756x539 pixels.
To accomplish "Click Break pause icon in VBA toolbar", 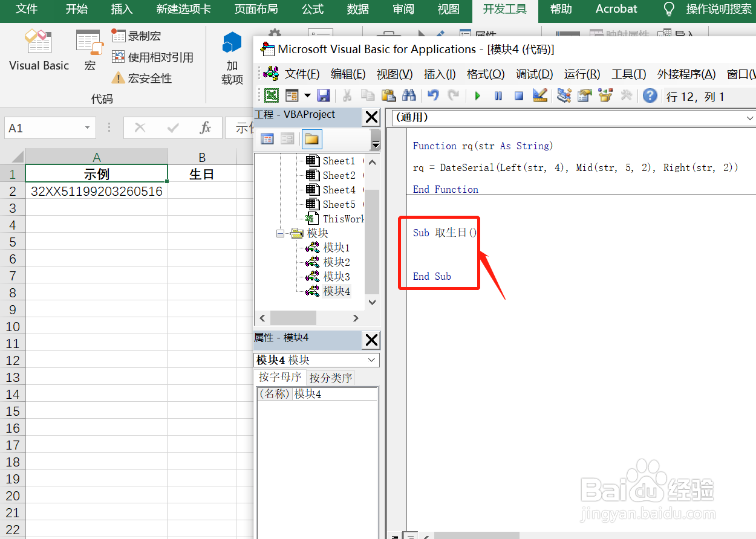I will [498, 95].
